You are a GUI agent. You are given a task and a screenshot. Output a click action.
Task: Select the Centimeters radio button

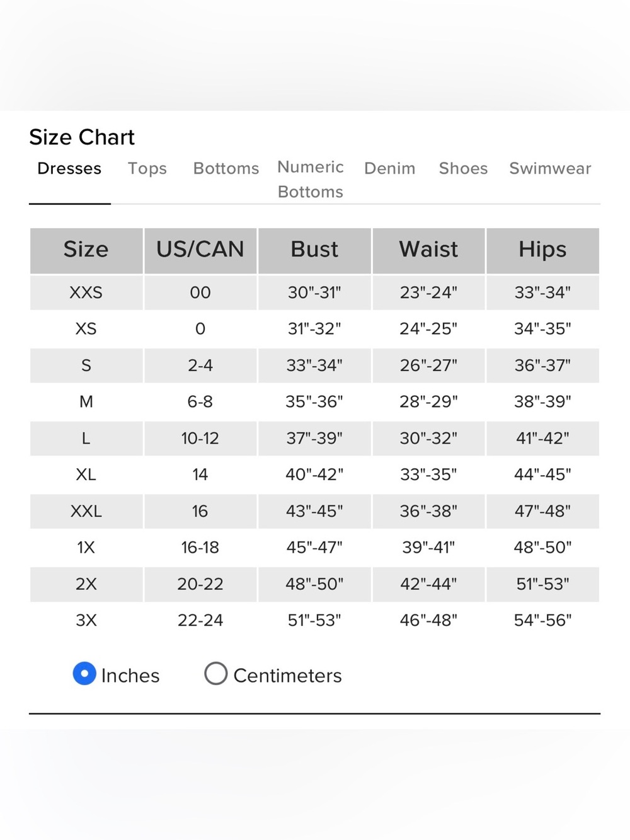pyautogui.click(x=215, y=674)
